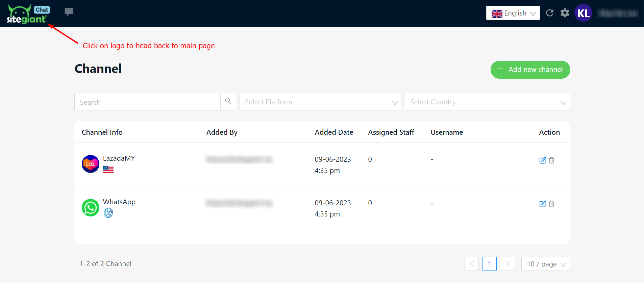This screenshot has width=644, height=283.
Task: Click the Lazada channel logo
Action: point(91,164)
